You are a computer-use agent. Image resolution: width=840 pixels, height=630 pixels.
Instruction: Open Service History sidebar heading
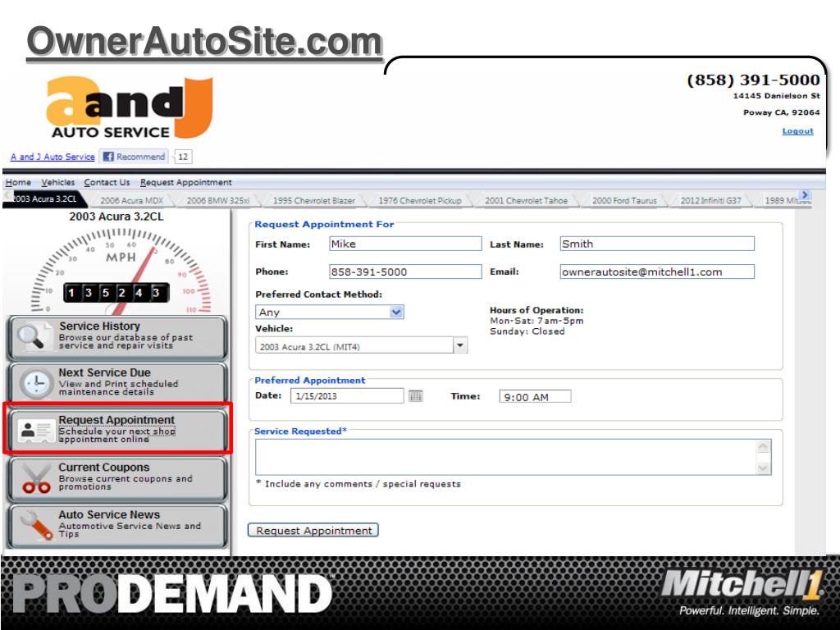pyautogui.click(x=99, y=326)
